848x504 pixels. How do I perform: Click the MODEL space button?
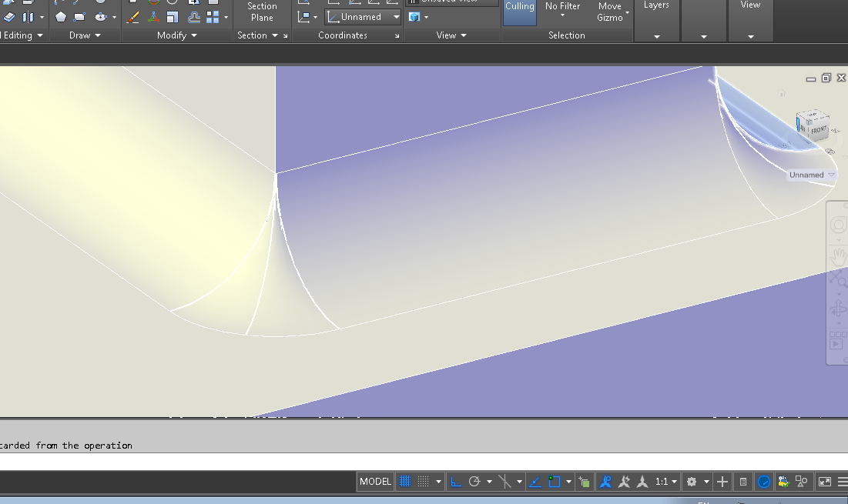[375, 482]
